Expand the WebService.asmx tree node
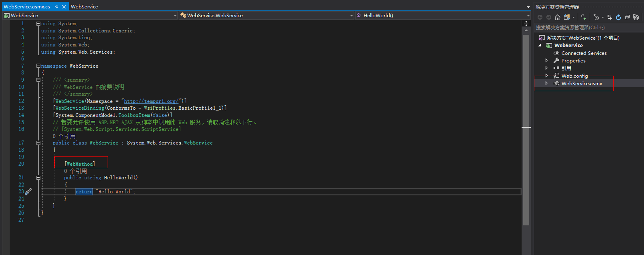Screen dimensions: 644x255 [x=547, y=83]
